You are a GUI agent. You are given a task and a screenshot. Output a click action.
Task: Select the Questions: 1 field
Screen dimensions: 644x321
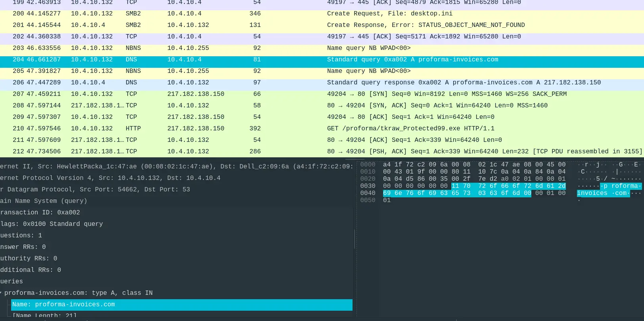pyautogui.click(x=21, y=235)
